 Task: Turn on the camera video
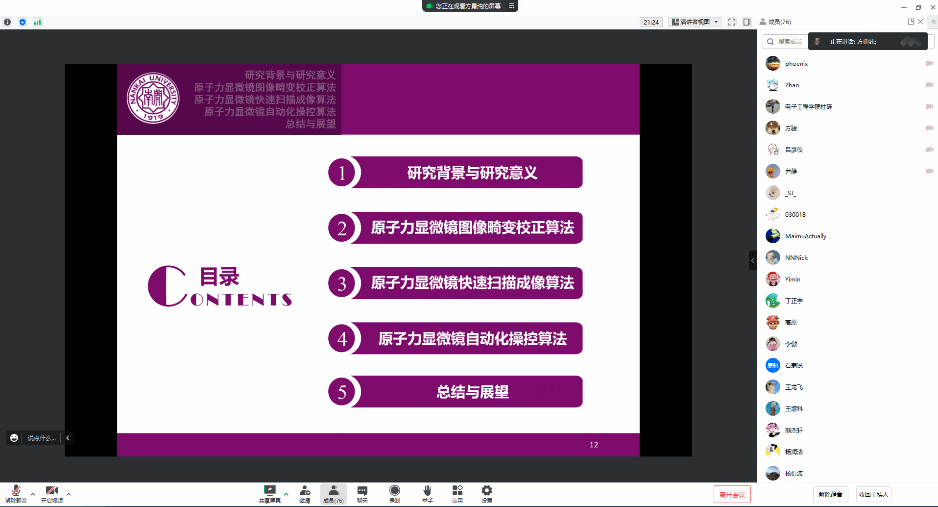click(x=51, y=492)
